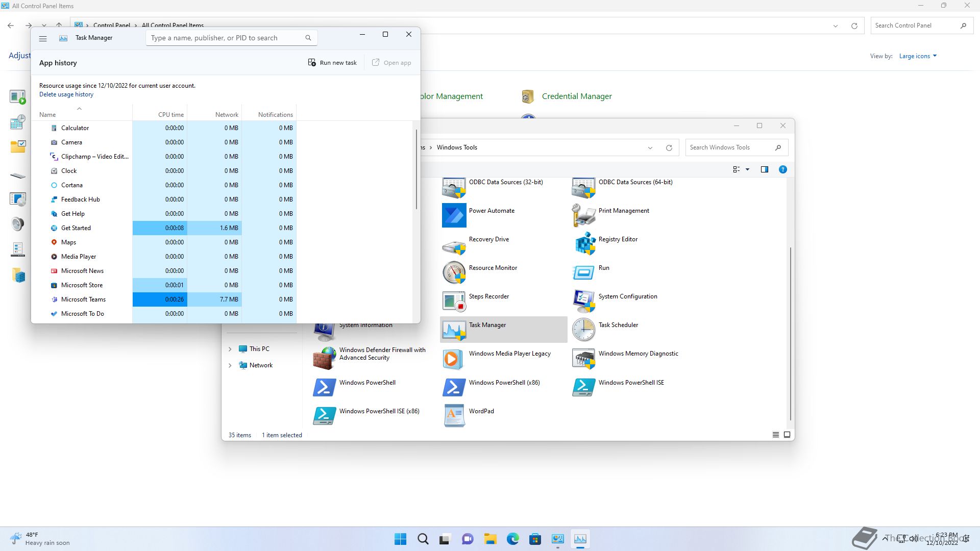Select Task Manager item in Windows Tools
Viewport: 980px width, 551px height.
504,329
